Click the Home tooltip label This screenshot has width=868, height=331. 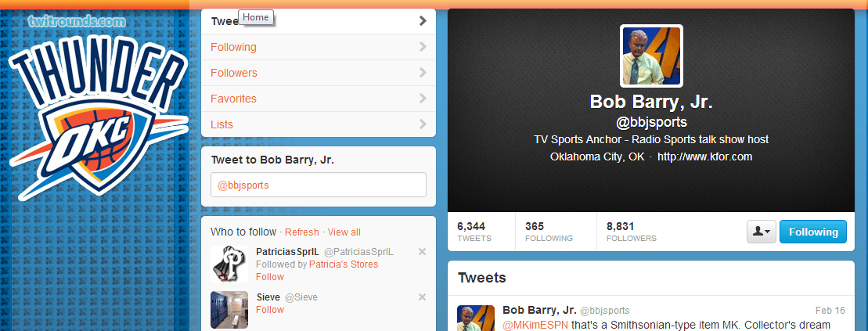pos(256,17)
